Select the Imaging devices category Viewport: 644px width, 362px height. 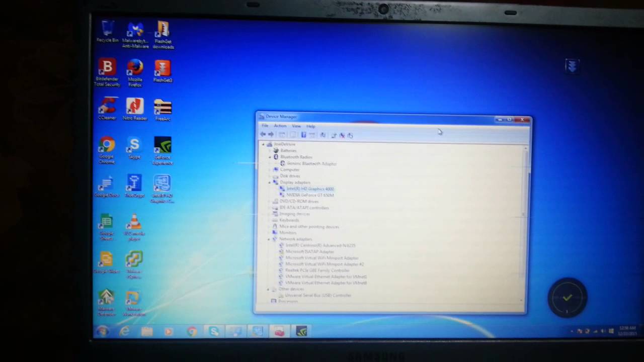tap(294, 214)
